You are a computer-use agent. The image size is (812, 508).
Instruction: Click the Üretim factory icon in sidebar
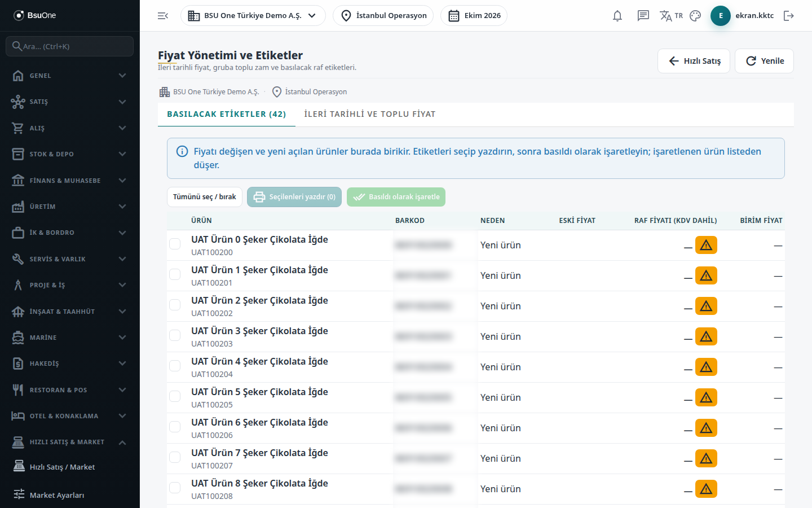click(x=18, y=207)
